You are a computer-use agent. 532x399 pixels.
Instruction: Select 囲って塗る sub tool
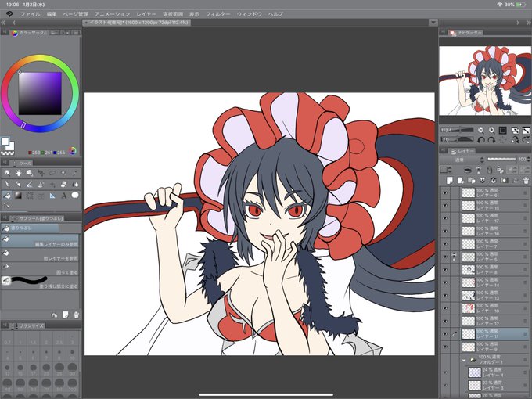[x=40, y=268]
